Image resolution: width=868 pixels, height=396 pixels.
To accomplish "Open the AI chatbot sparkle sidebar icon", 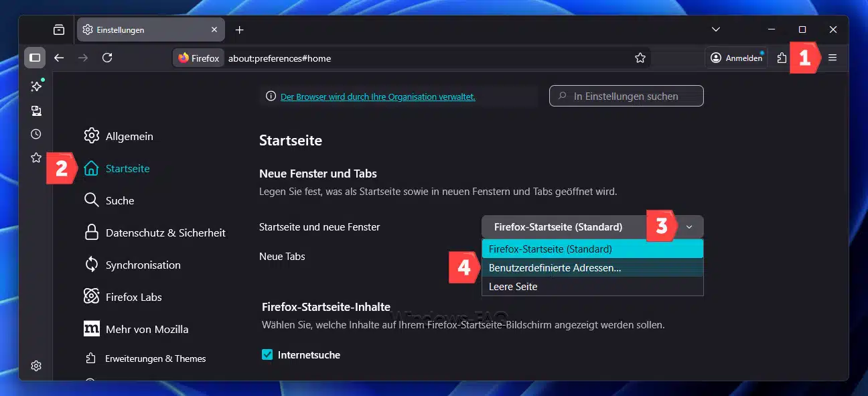I will [x=36, y=86].
